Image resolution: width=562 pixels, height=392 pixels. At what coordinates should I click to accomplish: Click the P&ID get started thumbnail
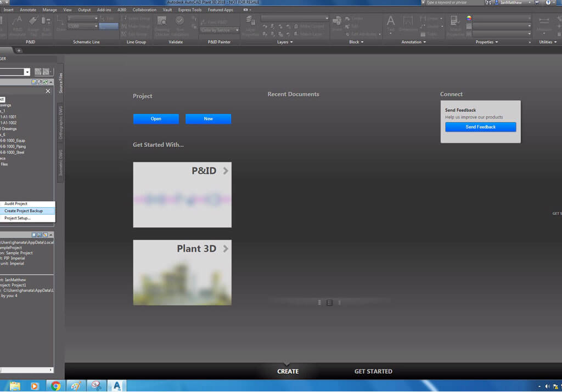coord(182,195)
